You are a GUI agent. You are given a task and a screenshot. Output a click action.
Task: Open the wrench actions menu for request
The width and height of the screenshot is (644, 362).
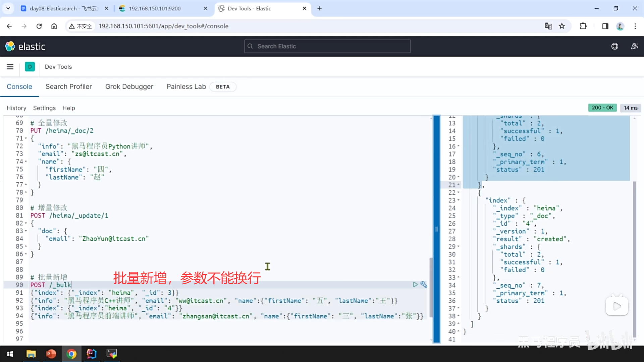click(x=424, y=285)
